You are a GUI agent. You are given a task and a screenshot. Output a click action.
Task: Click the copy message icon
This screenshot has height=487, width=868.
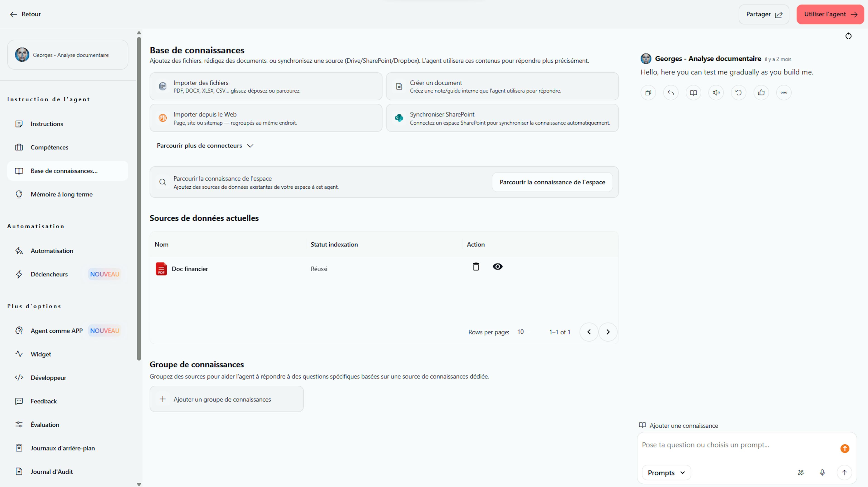coord(648,93)
